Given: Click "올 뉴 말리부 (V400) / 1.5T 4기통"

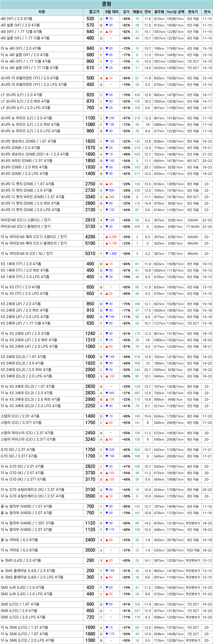Looking at the screenshot, I should pyautogui.click(x=26, y=507).
